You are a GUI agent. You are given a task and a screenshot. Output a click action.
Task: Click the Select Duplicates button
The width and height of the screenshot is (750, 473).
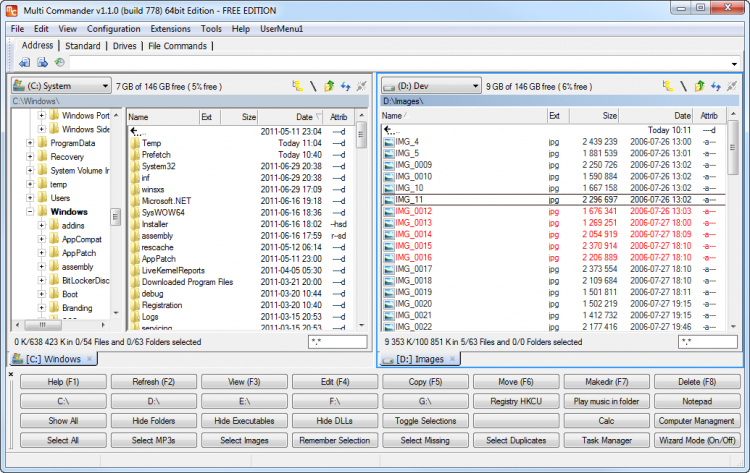coord(516,440)
